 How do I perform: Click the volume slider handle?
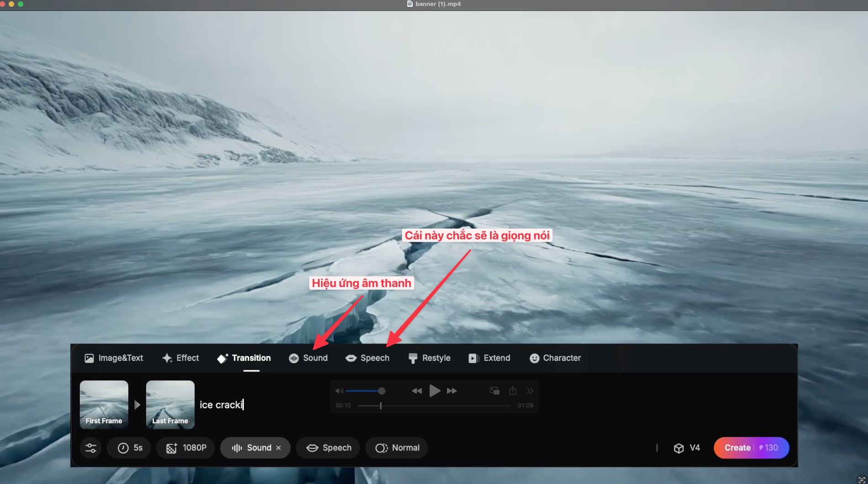[382, 391]
